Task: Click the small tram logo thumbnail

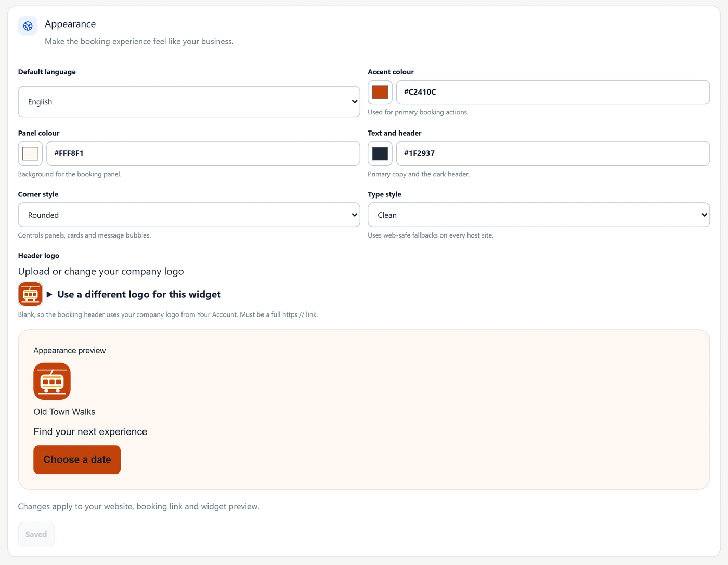Action: 30,294
